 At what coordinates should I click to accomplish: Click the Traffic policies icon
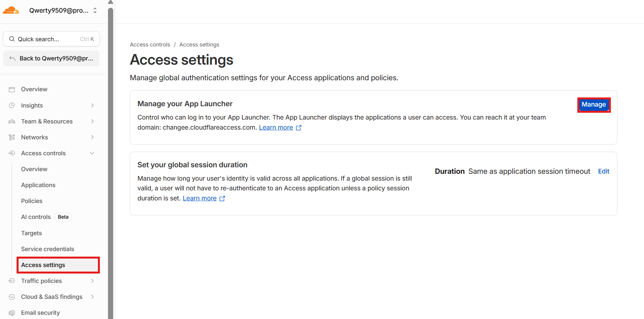coord(12,281)
